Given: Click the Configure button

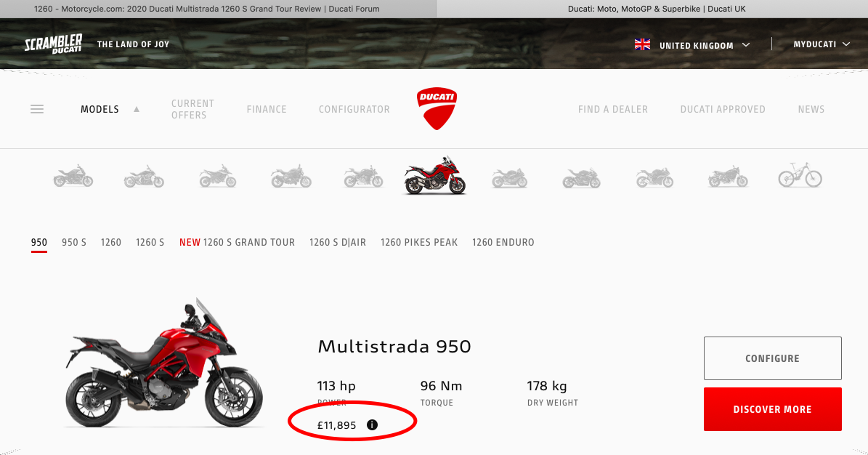Looking at the screenshot, I should pos(772,358).
